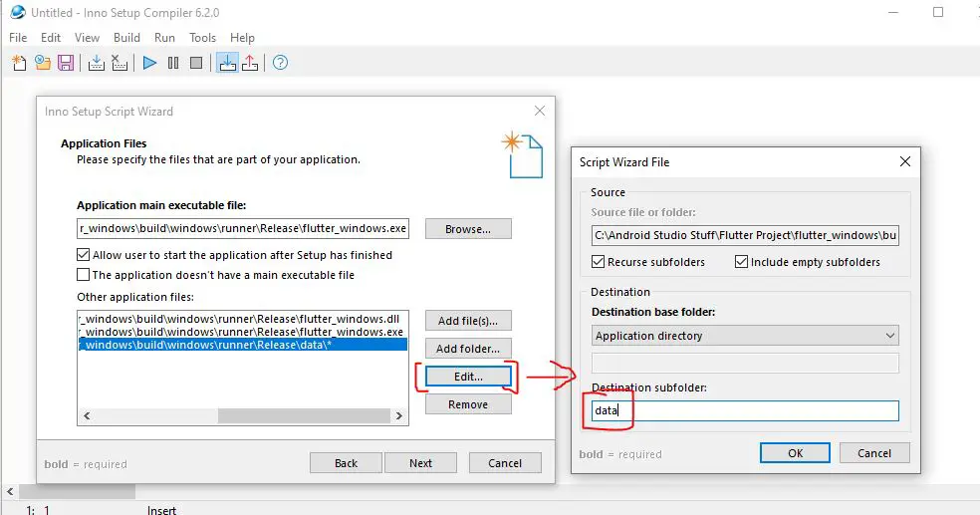Click the Help question mark icon

click(280, 63)
